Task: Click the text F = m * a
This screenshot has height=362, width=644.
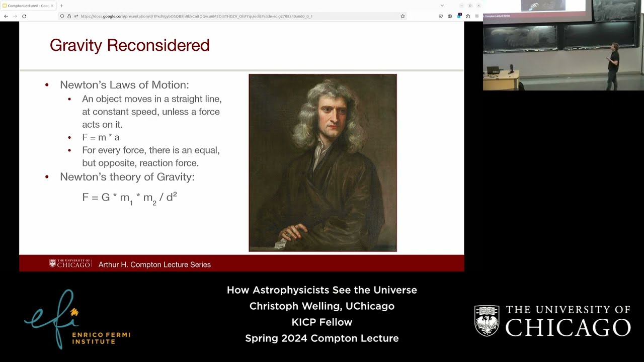Action: (x=101, y=137)
